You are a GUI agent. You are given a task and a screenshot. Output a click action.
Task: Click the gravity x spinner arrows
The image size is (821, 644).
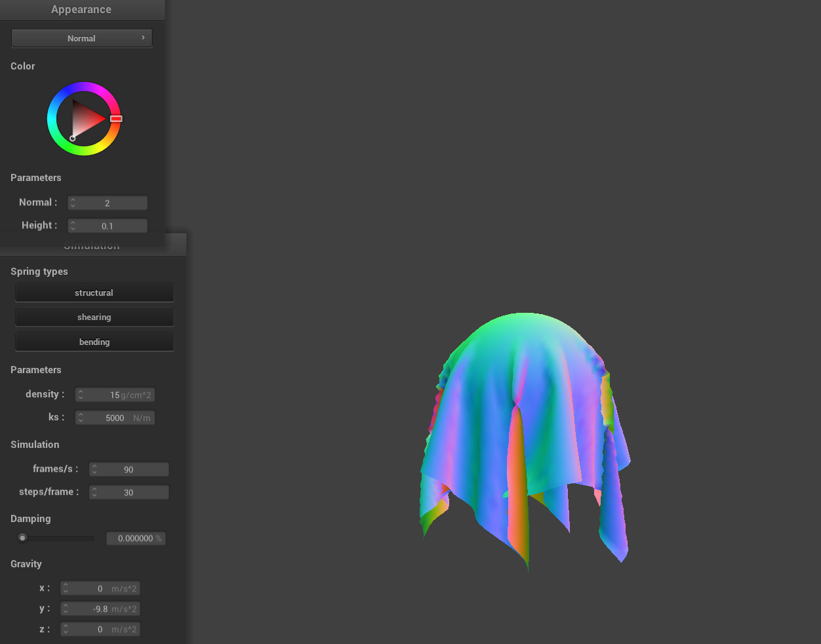pos(66,588)
